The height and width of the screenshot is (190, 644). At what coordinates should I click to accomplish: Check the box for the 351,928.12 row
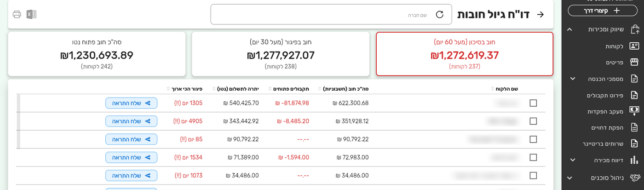click(x=533, y=121)
